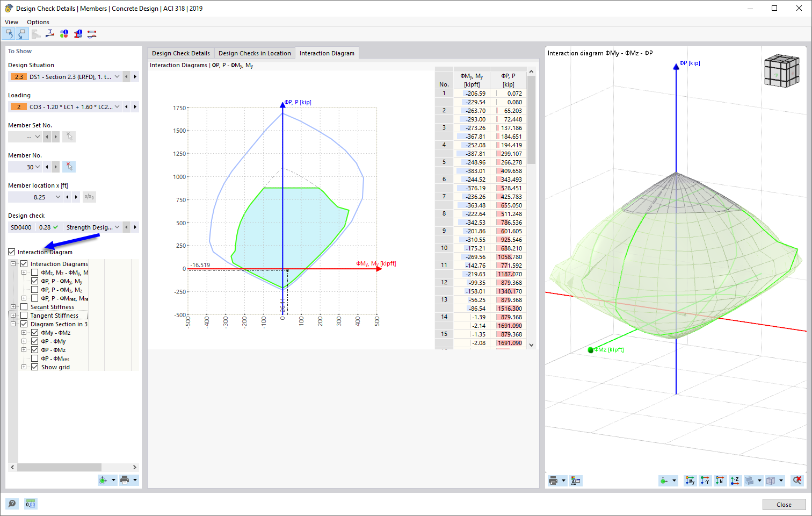This screenshot has width=812, height=516.
Task: Click the Member No. pick-in-graphic cursor icon
Action: point(69,167)
